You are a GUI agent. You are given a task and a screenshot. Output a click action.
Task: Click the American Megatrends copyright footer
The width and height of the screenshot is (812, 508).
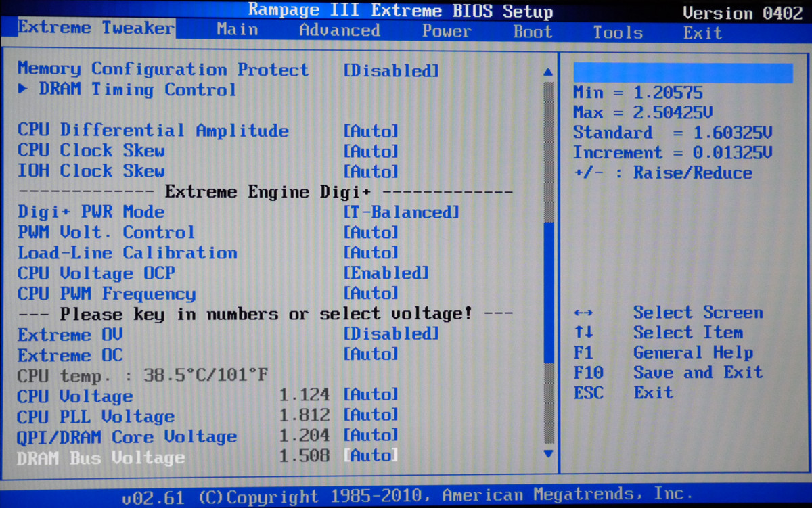coord(408,496)
